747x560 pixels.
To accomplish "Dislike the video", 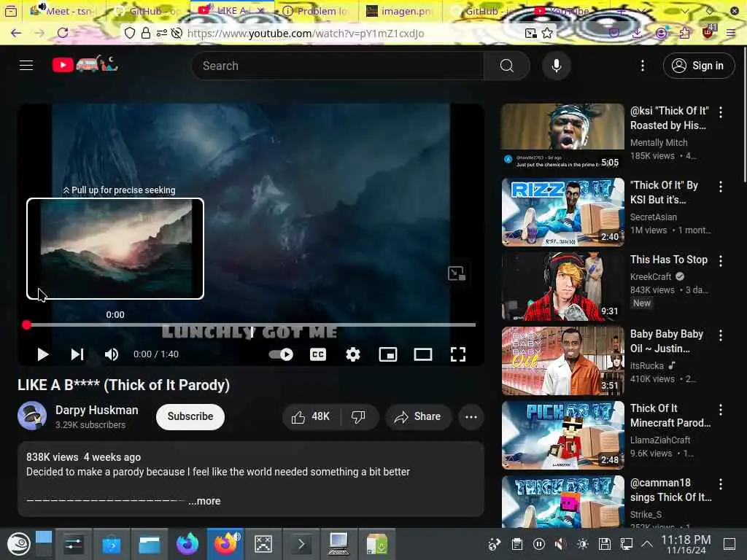I will pos(359,416).
